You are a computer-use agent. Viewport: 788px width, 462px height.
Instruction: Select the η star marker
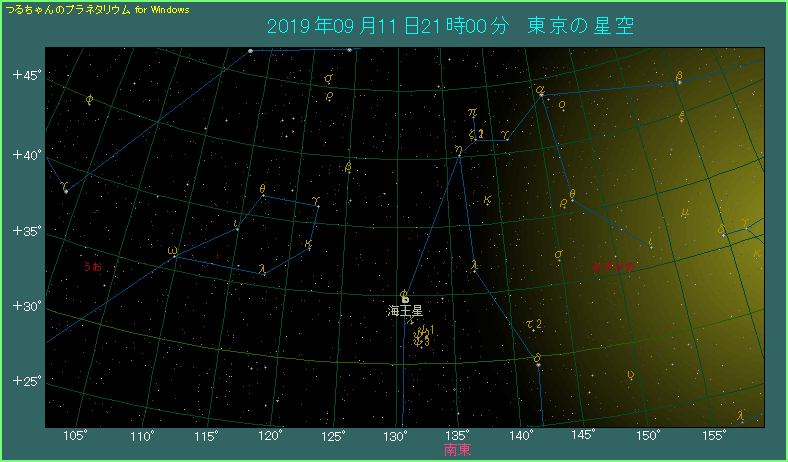click(x=459, y=151)
